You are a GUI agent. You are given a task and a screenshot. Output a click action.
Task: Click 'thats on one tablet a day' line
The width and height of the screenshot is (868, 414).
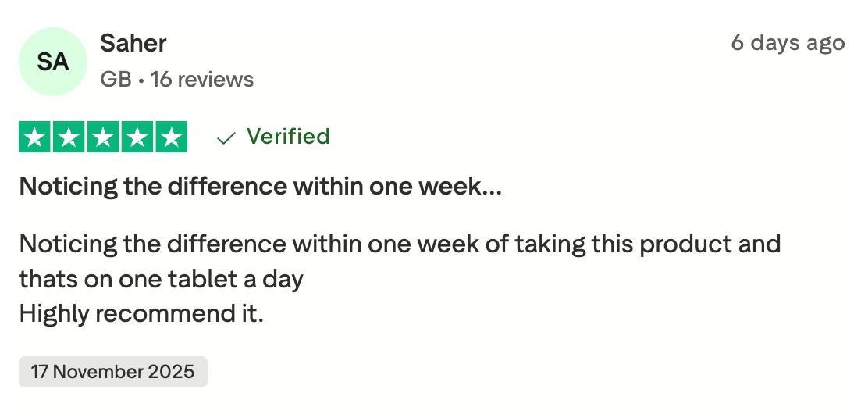click(161, 279)
